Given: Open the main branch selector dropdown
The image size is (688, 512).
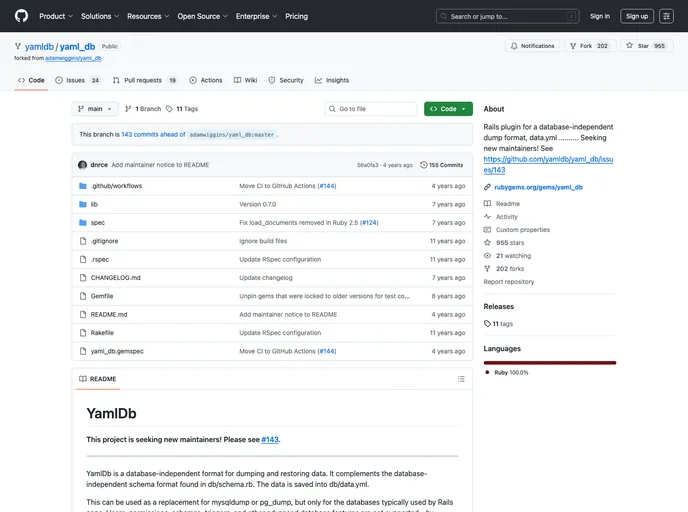Looking at the screenshot, I should coord(95,109).
